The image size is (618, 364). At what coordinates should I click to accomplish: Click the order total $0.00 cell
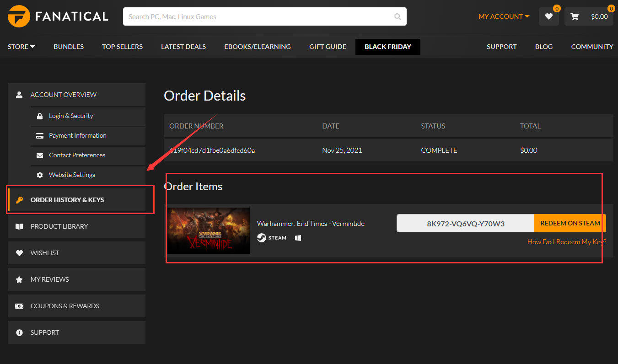529,150
